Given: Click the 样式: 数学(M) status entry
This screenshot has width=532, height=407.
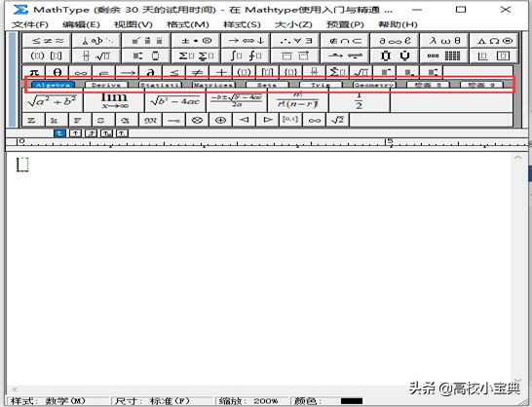Looking at the screenshot, I should pos(48,401).
